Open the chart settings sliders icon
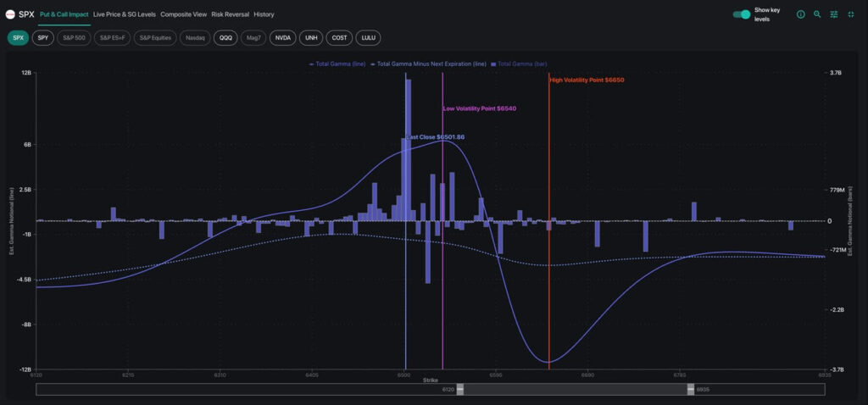 (834, 14)
